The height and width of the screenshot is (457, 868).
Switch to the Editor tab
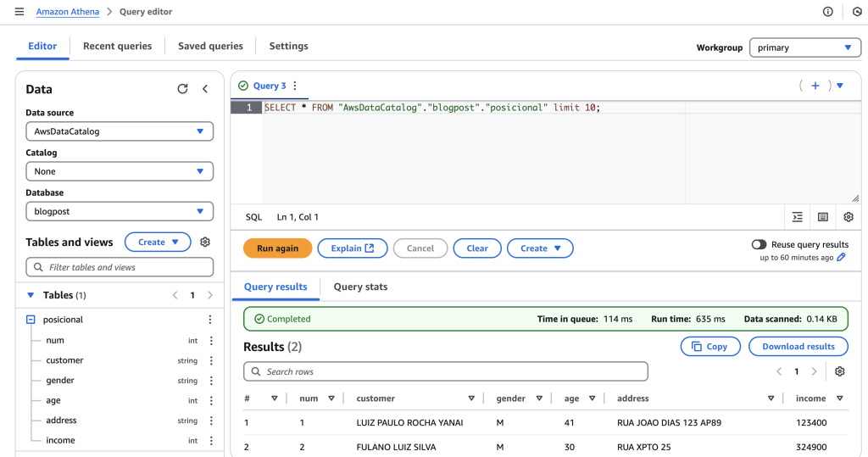[42, 46]
